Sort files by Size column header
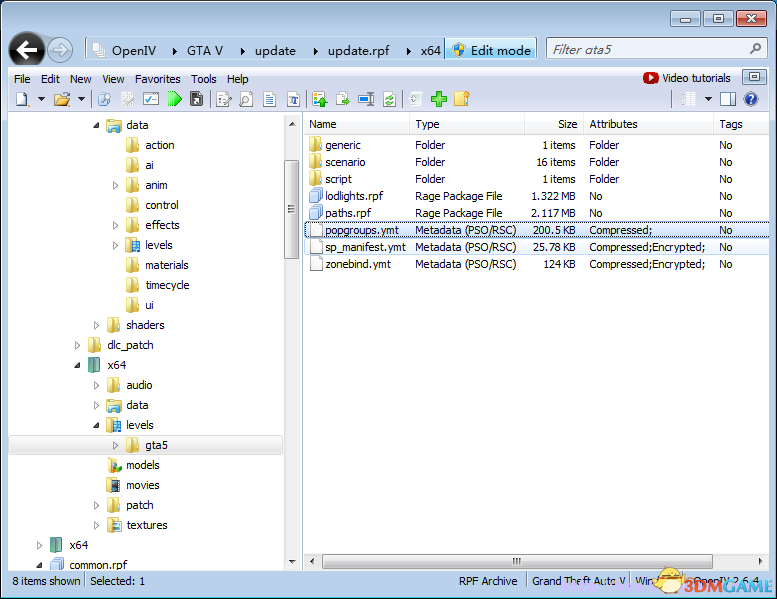777x599 pixels. pyautogui.click(x=567, y=124)
